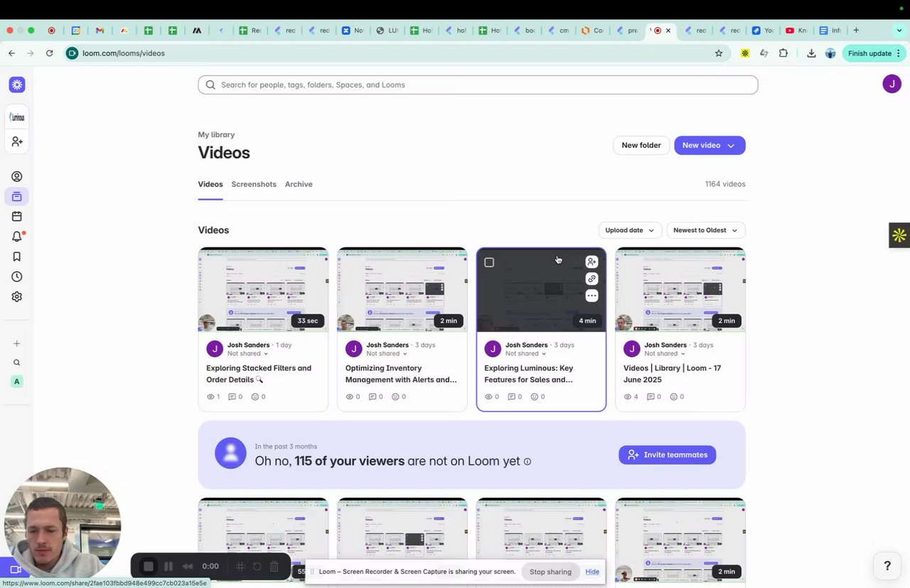Expand Not shared on Exploring Luminous video
Viewport: 910px width, 588px height.
click(x=525, y=353)
